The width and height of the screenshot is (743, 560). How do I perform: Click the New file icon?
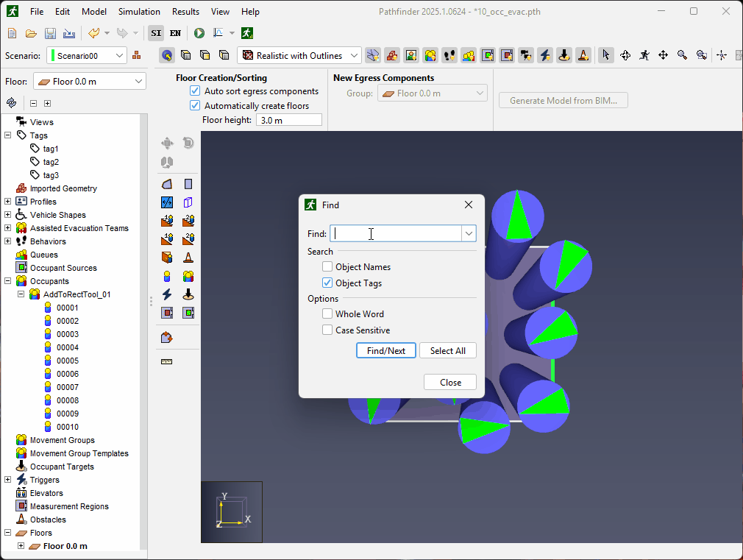13,33
